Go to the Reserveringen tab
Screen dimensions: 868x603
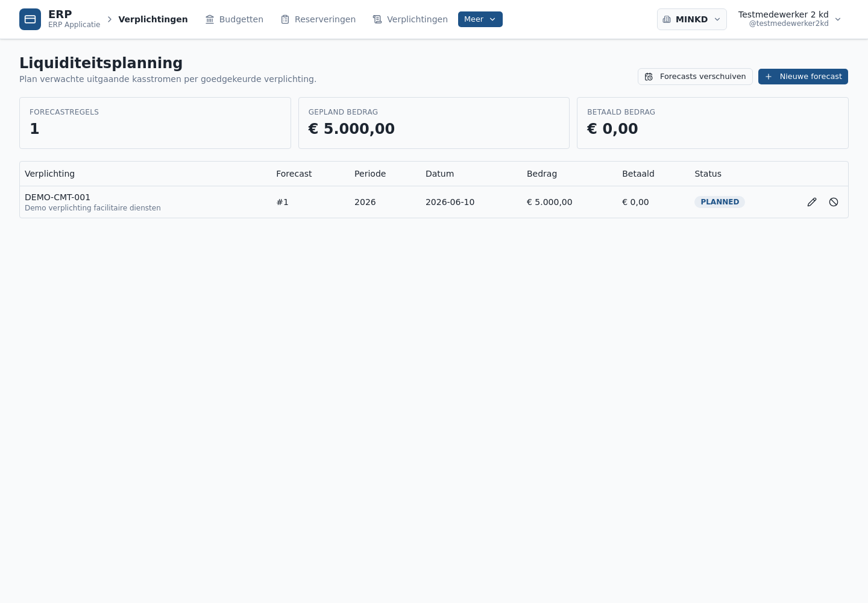tap(318, 19)
